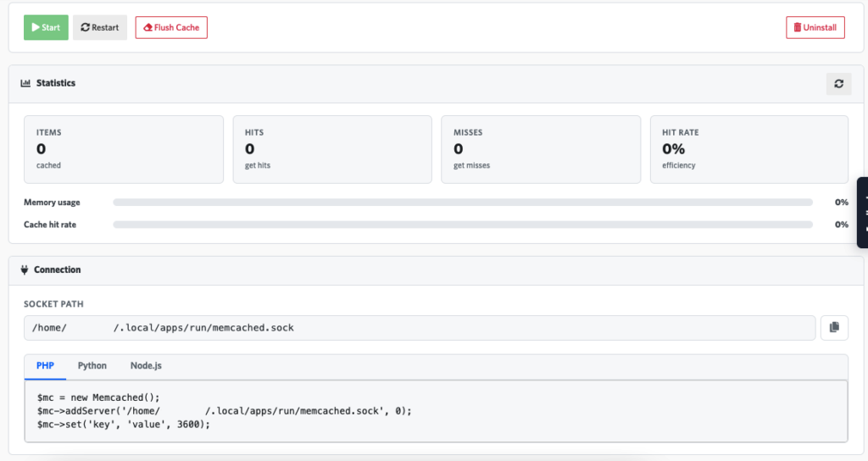Click the Uninstall button

[x=815, y=28]
